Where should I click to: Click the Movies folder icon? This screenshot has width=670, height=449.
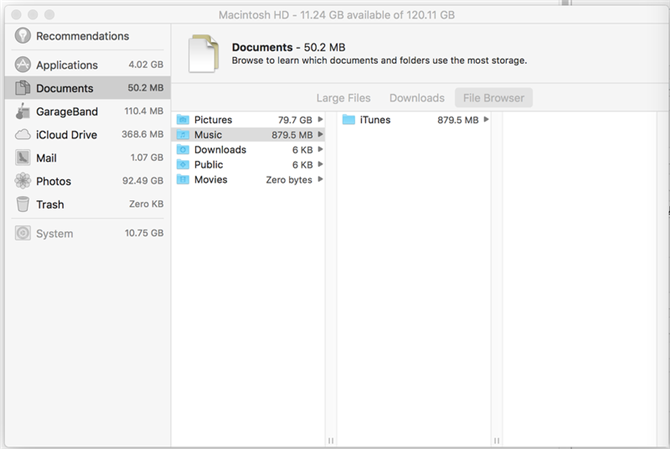click(x=183, y=179)
